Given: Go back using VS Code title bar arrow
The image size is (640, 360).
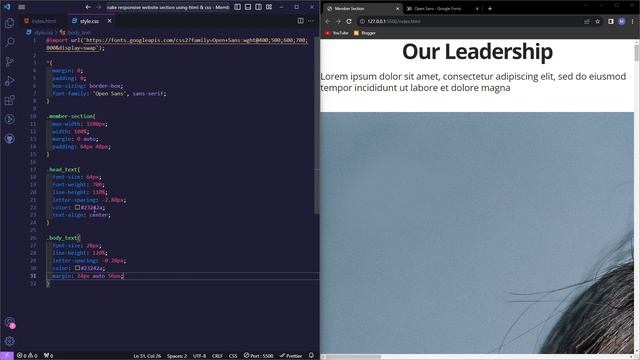Looking at the screenshot, I should [x=88, y=7].
